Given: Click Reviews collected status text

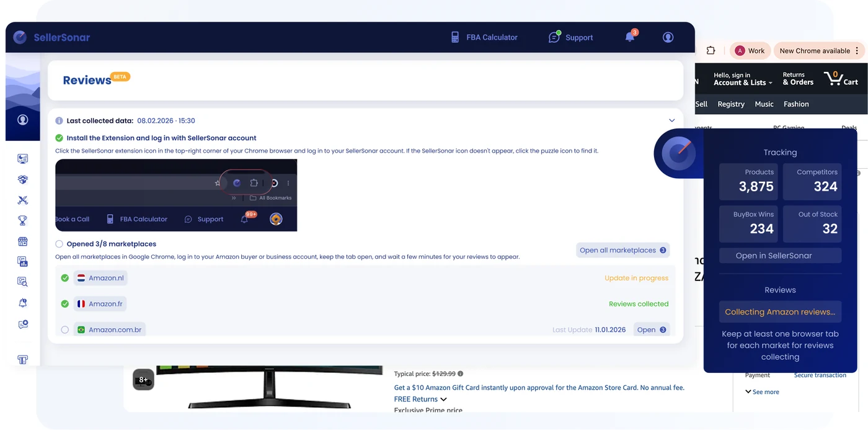Looking at the screenshot, I should (x=639, y=304).
